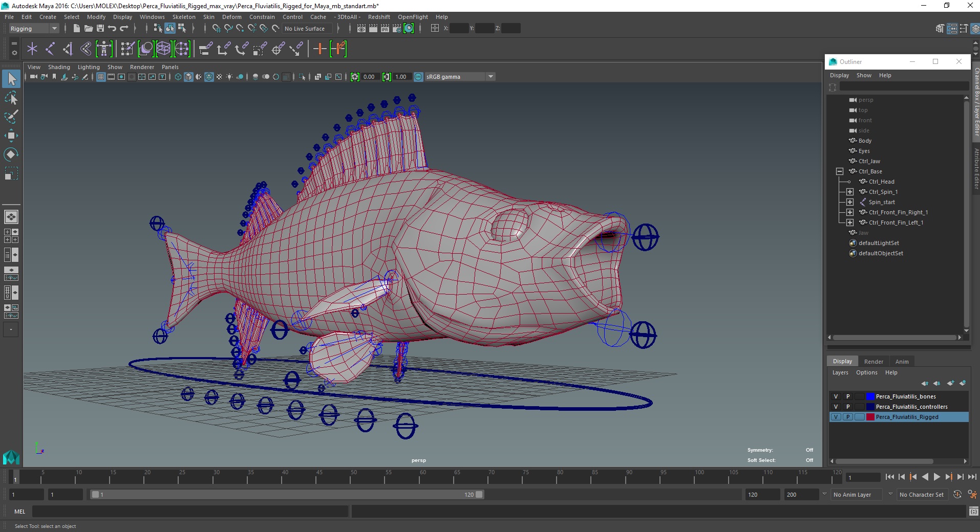Click the red Rigged layer color swatch
This screenshot has width=980, height=532.
coord(870,417)
